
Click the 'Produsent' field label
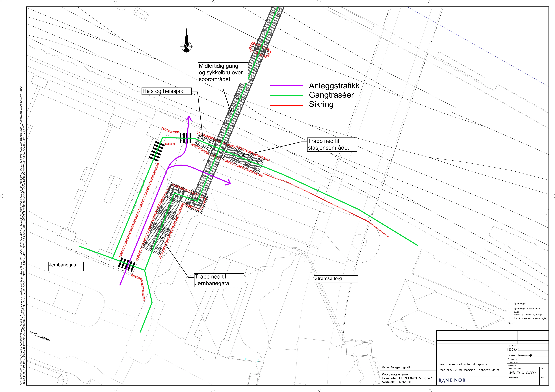tap(511, 356)
